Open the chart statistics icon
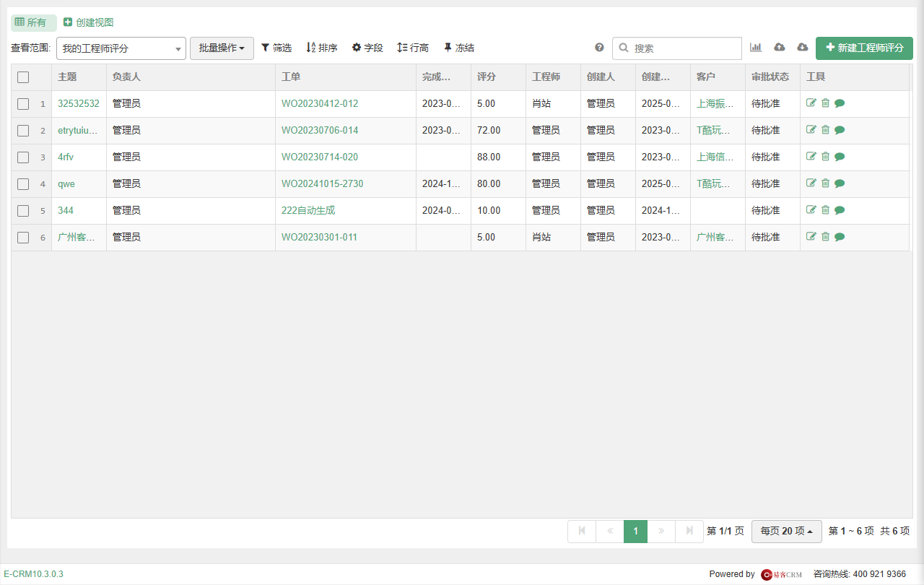 [756, 48]
